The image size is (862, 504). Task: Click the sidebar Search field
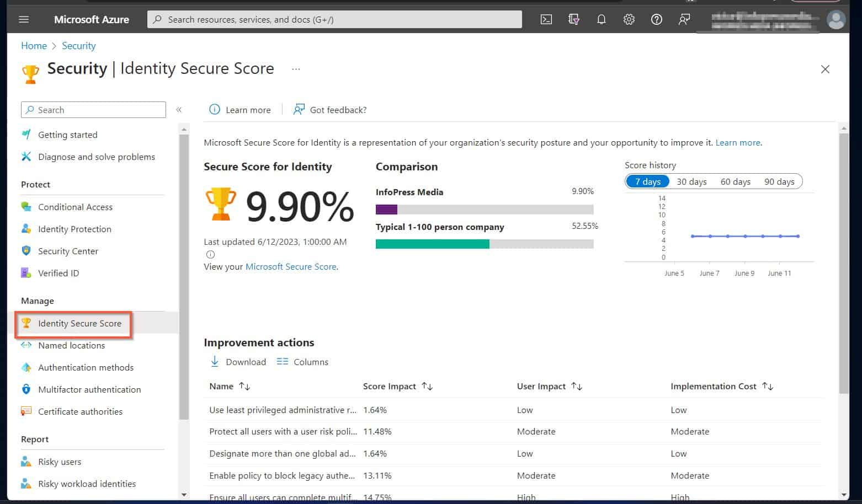(x=93, y=110)
